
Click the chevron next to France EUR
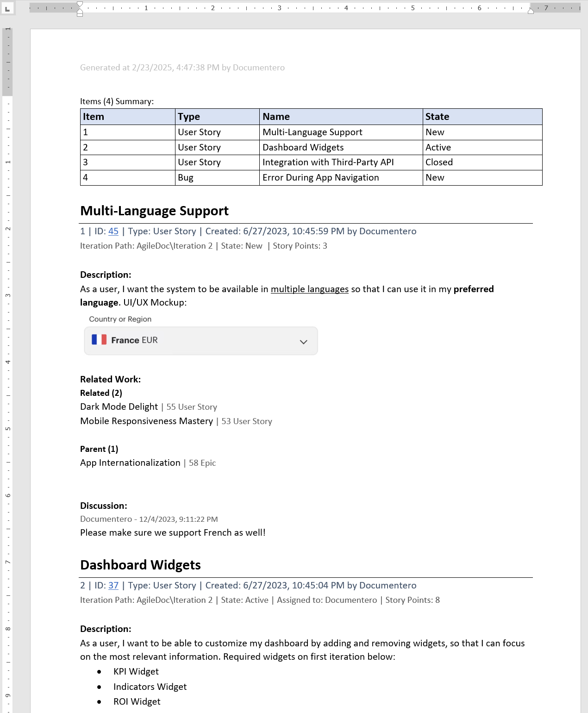[x=303, y=342]
